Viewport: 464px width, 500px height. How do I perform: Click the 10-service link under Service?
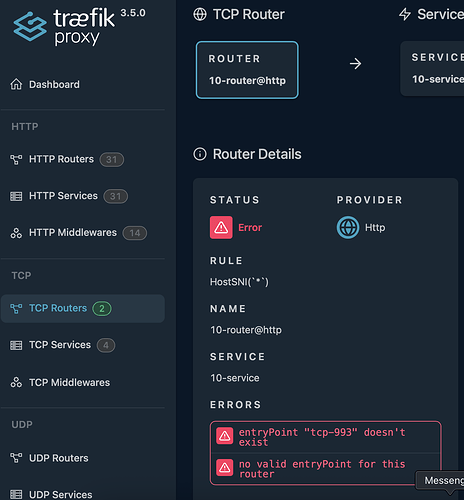(235, 378)
